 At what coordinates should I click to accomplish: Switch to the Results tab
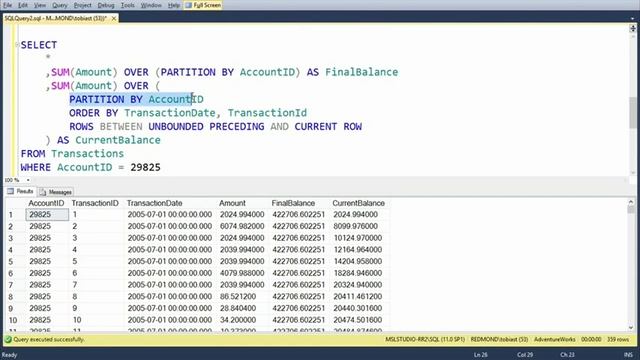click(20, 191)
